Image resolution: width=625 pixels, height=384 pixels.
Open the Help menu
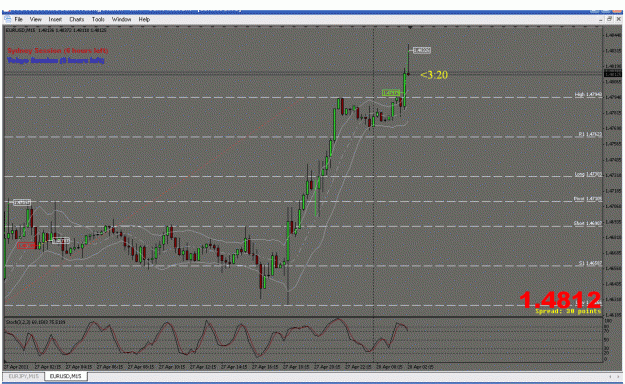tap(144, 19)
